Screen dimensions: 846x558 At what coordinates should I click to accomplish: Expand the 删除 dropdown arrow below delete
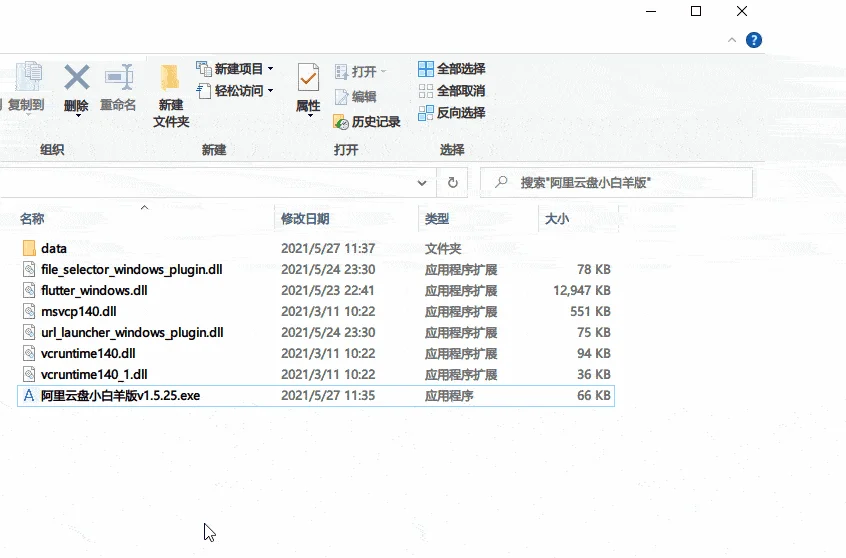(78, 115)
